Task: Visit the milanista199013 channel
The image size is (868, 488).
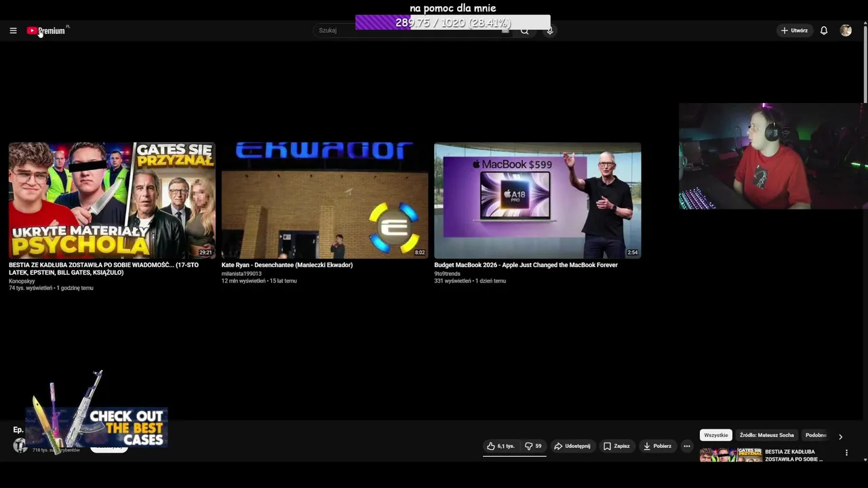Action: (241, 274)
